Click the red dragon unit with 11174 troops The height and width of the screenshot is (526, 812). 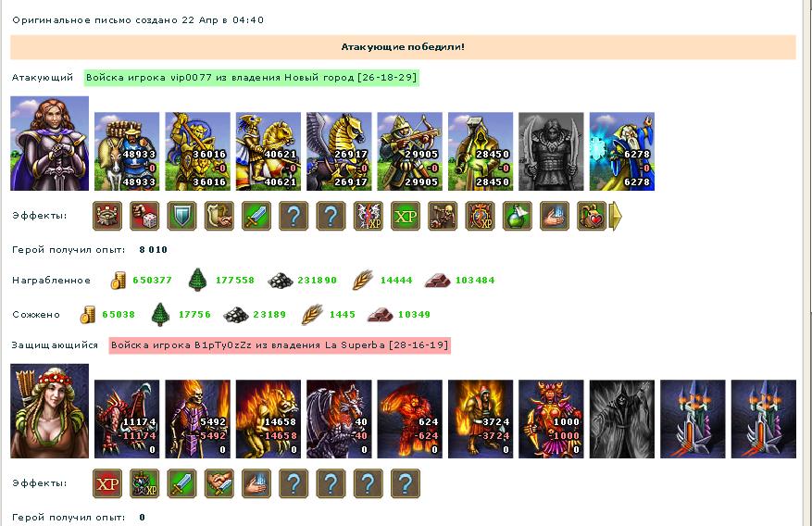coord(127,420)
